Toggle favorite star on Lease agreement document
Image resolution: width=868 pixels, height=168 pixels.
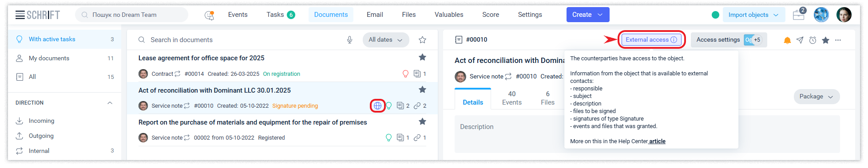point(422,57)
